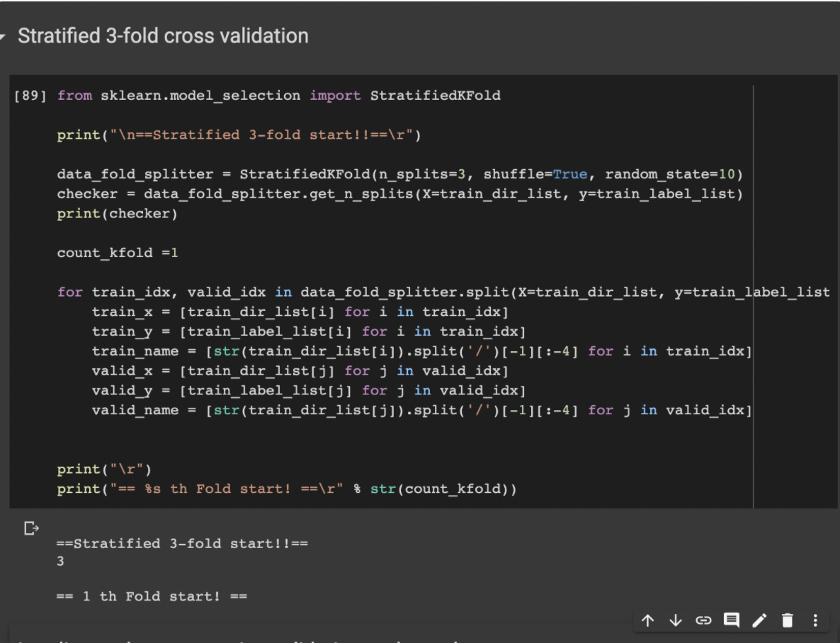The image size is (840, 643).
Task: Add a comment to the cell
Action: [731, 620]
